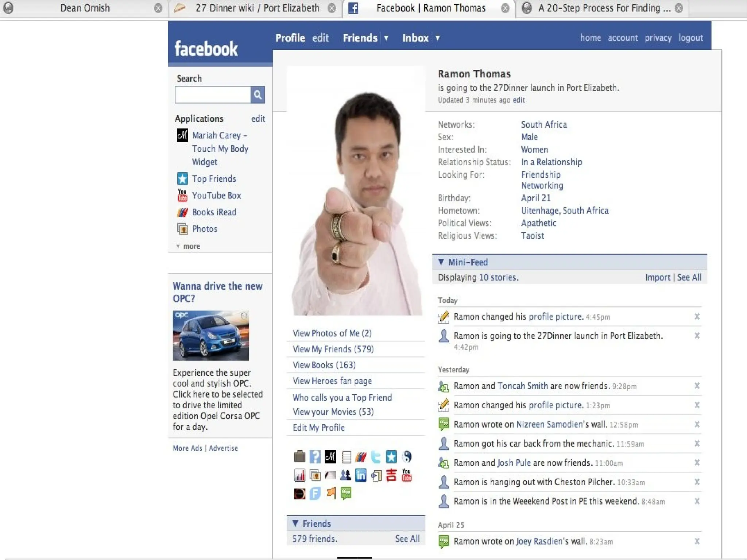Screen dimensions: 747x560
Task: Remove the Toncah Smith friendship story
Action: point(697,386)
